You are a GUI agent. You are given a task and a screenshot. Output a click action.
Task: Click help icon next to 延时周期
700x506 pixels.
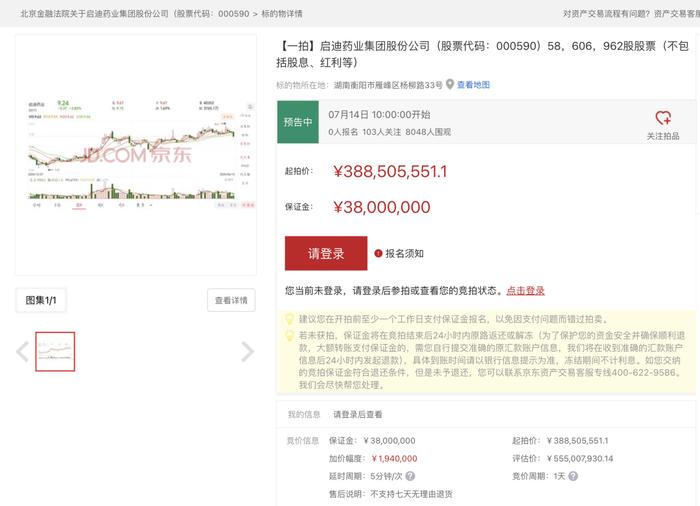coord(410,476)
